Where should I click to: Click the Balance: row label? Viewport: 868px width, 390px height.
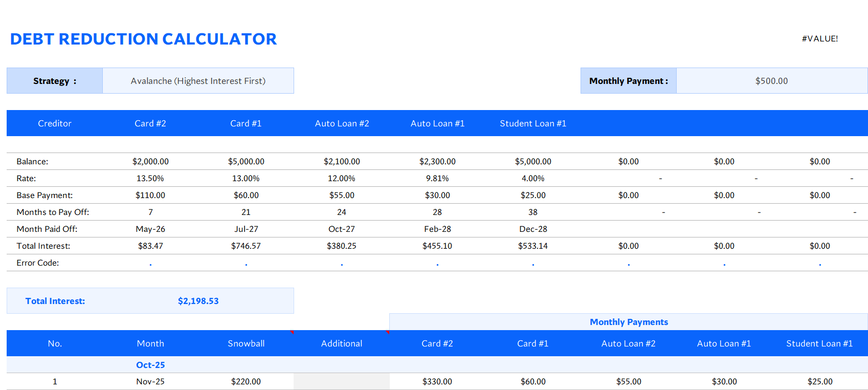tap(32, 161)
